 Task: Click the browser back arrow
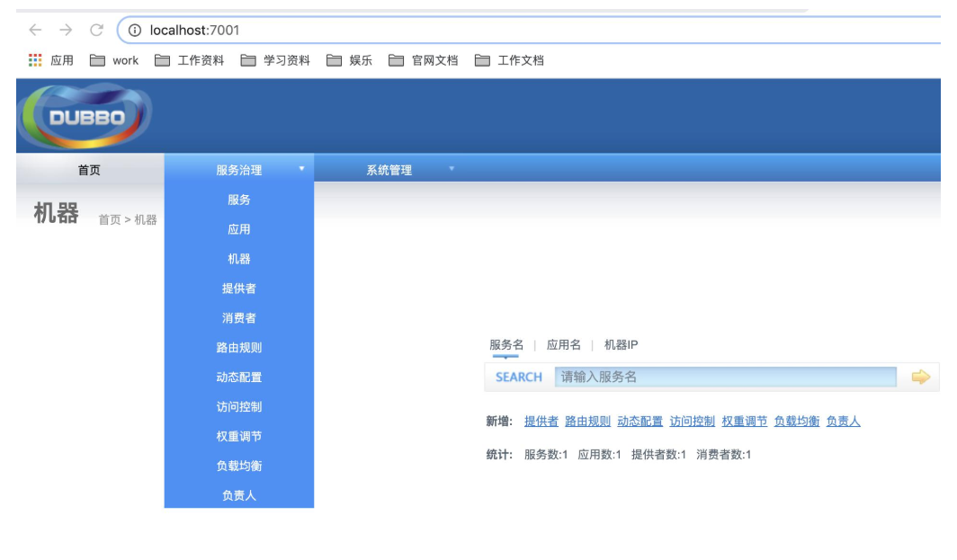(x=35, y=28)
